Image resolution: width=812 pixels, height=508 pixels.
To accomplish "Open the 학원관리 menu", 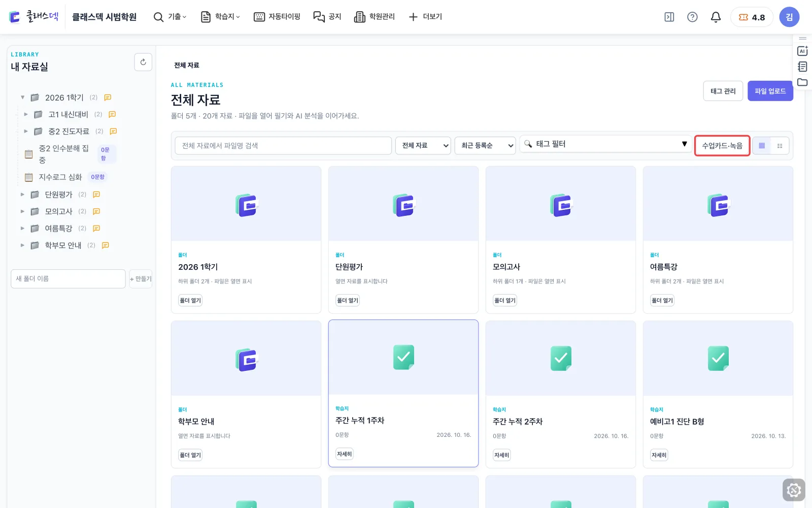I will (x=375, y=17).
